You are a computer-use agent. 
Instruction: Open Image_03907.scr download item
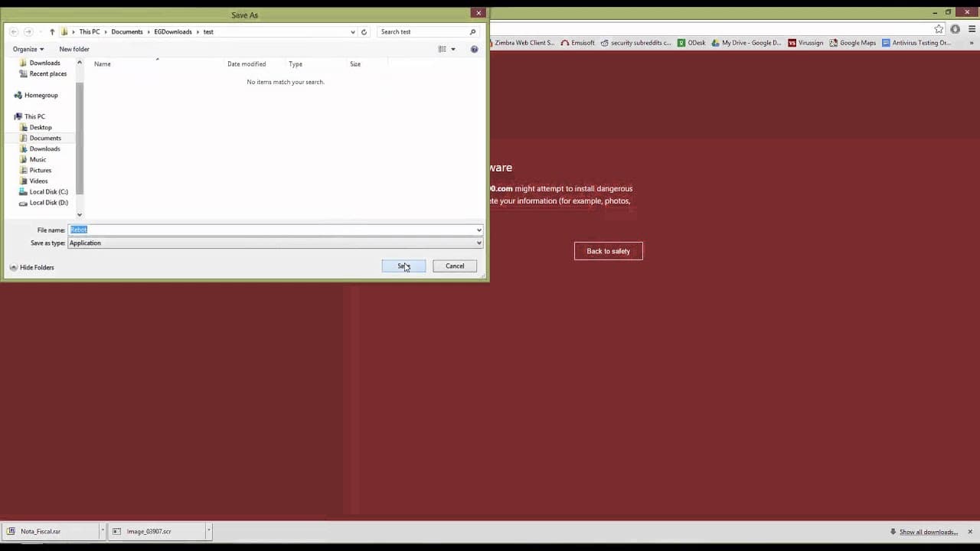(x=156, y=531)
